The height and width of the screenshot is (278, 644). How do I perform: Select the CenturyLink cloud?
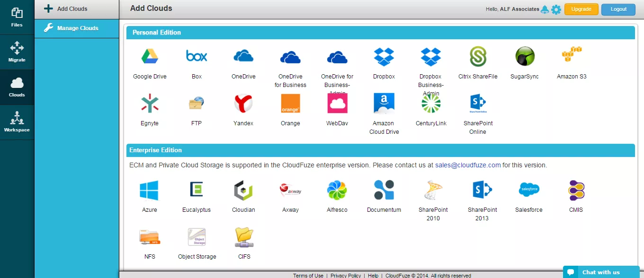click(x=431, y=104)
